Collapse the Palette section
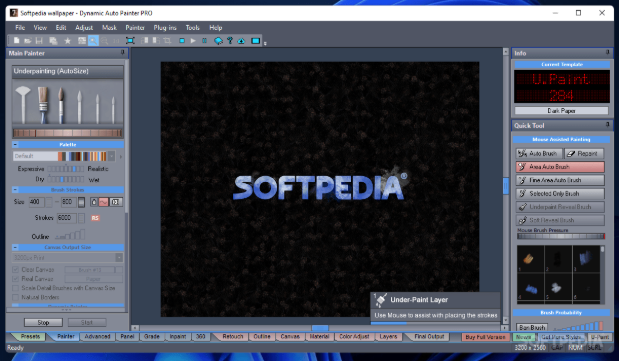Screen dimensions: 619x361 [15, 145]
